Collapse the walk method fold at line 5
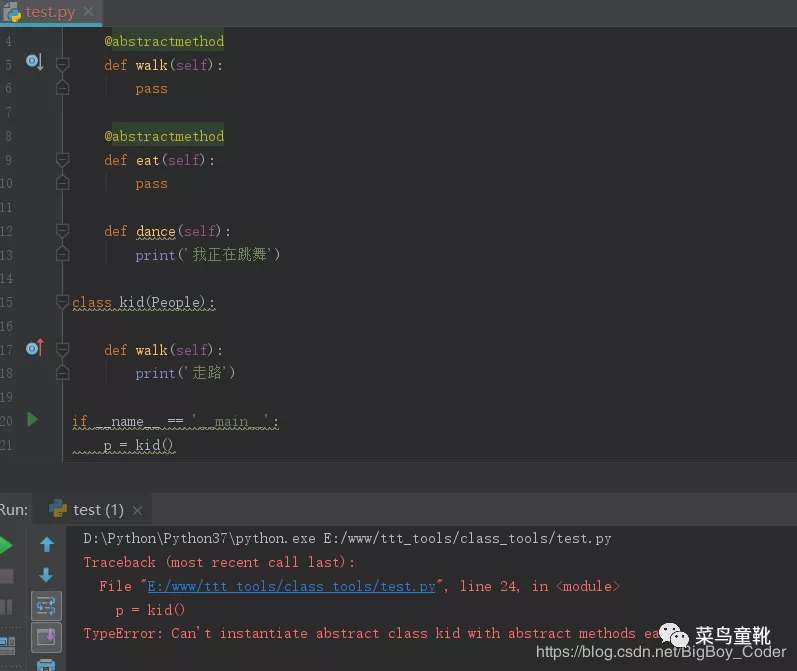Viewport: 797px width, 671px height. click(x=63, y=64)
